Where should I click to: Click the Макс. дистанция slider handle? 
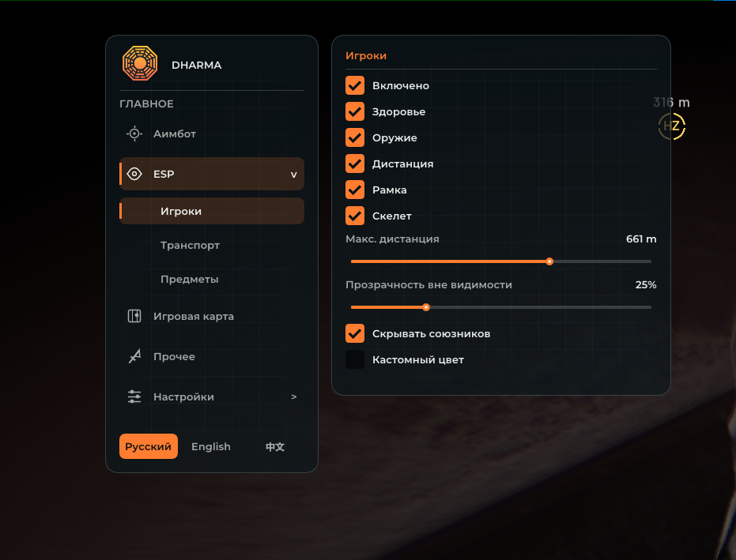(x=549, y=261)
